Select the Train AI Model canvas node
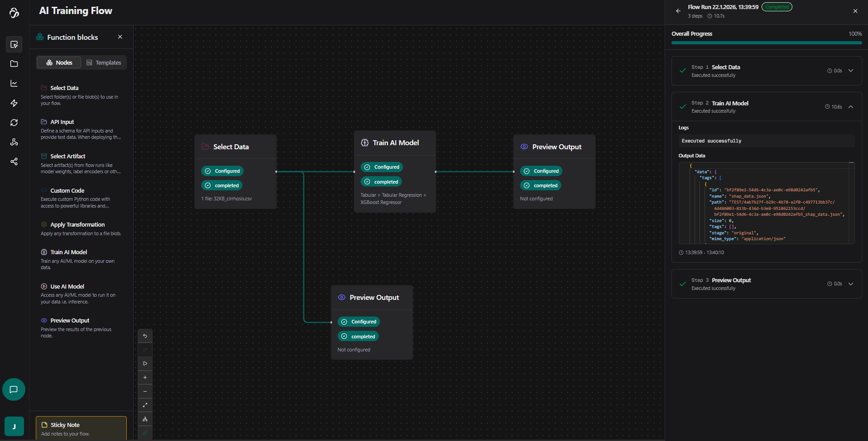 point(395,143)
